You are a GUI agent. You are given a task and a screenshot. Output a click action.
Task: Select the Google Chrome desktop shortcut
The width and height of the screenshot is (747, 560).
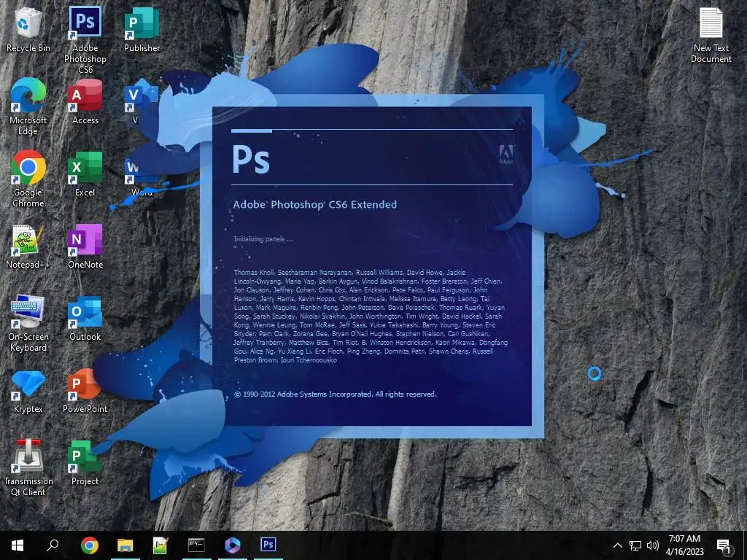[28, 179]
